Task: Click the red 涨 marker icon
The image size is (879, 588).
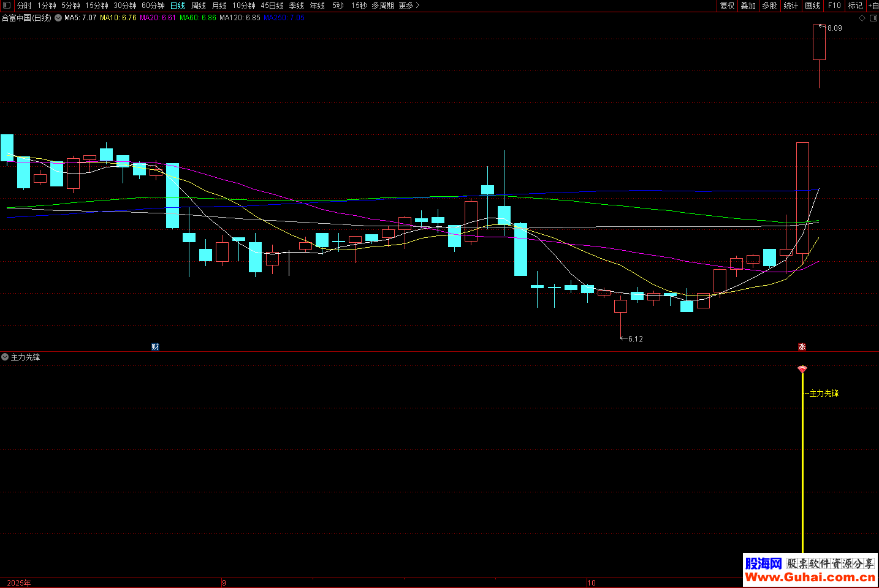Action: 802,347
